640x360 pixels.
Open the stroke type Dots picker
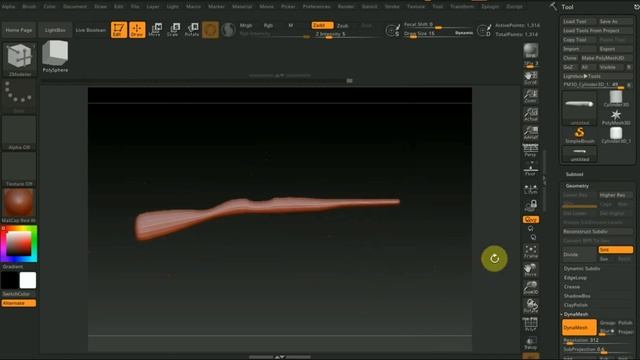coord(19,96)
